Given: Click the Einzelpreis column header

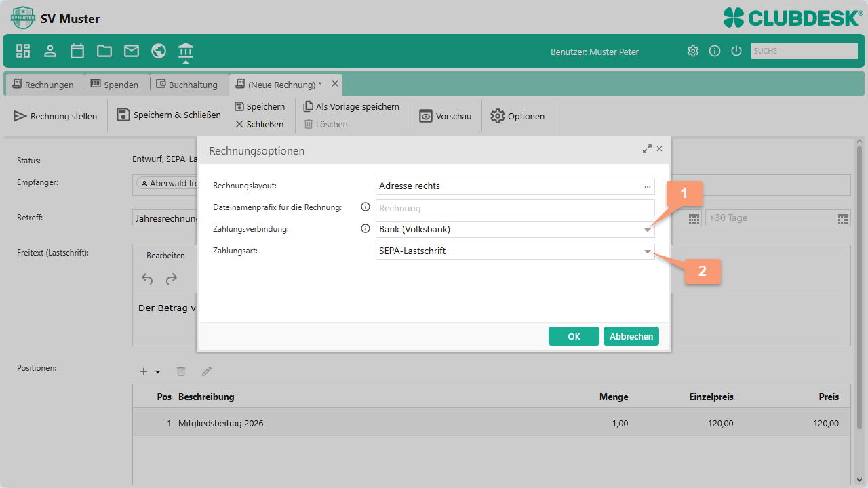Looking at the screenshot, I should (x=711, y=396).
